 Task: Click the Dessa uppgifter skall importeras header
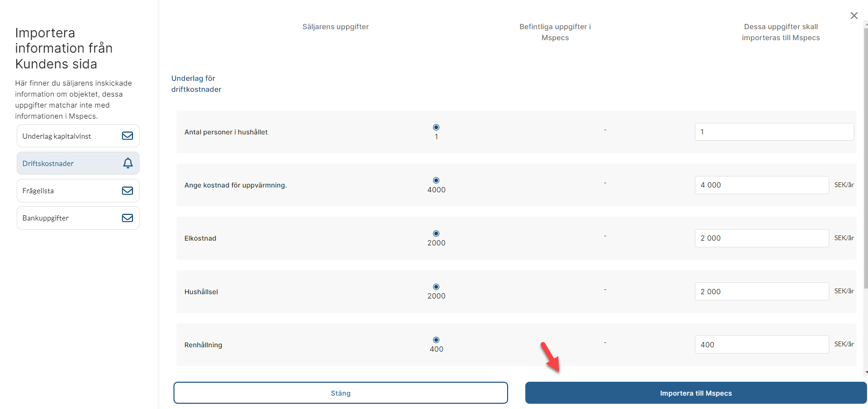click(781, 32)
